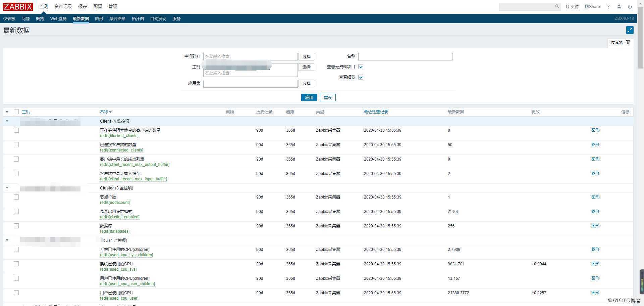Open the 配置 top menu

[98, 6]
